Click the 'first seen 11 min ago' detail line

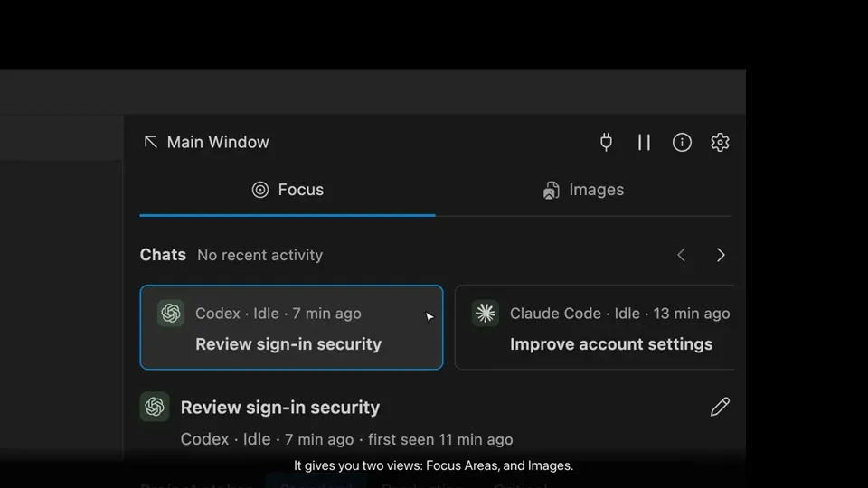440,439
